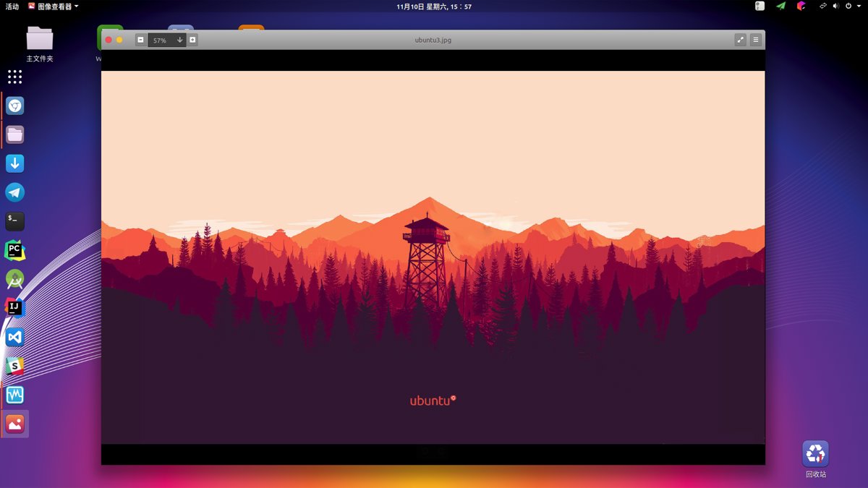
Task: Click the network connection tray icon
Action: coord(823,6)
